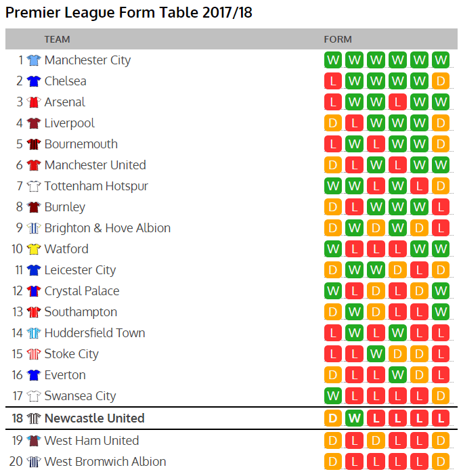Select Brighton & Hove Albion team name
The width and height of the screenshot is (461, 476).
coord(107,228)
